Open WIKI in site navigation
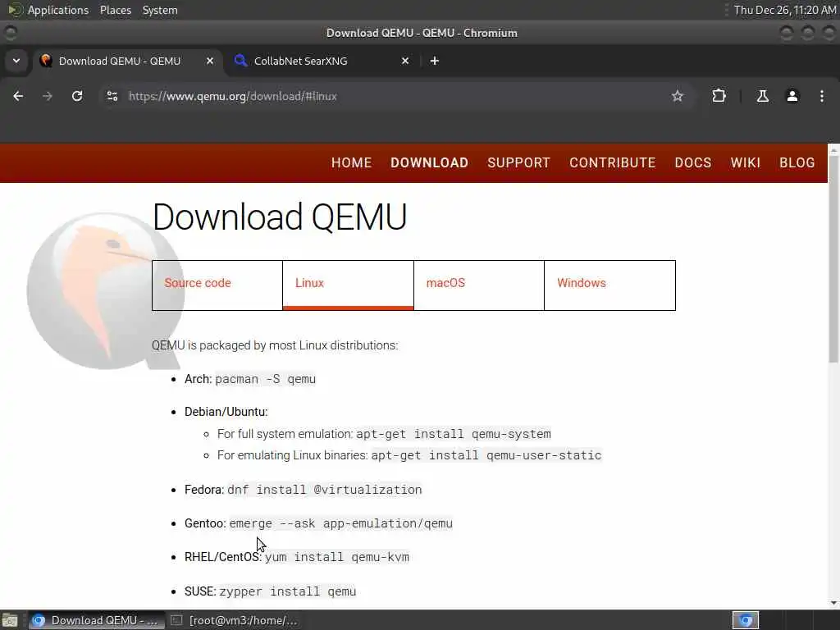 (x=746, y=163)
